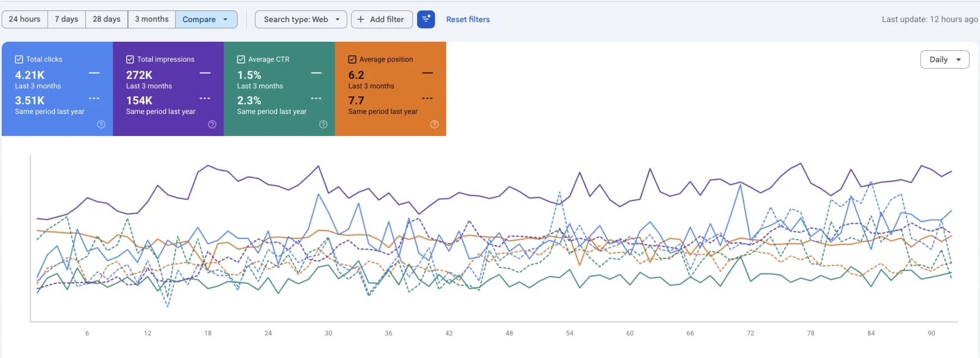Viewport: 980px width, 358px height.
Task: Click the 154K impressions last year value
Action: click(139, 101)
